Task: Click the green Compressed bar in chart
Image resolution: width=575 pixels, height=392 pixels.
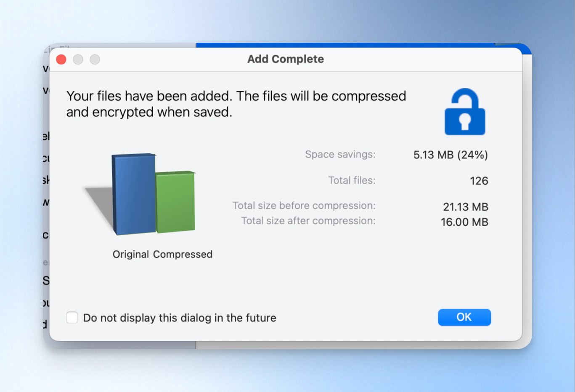Action: click(x=175, y=202)
